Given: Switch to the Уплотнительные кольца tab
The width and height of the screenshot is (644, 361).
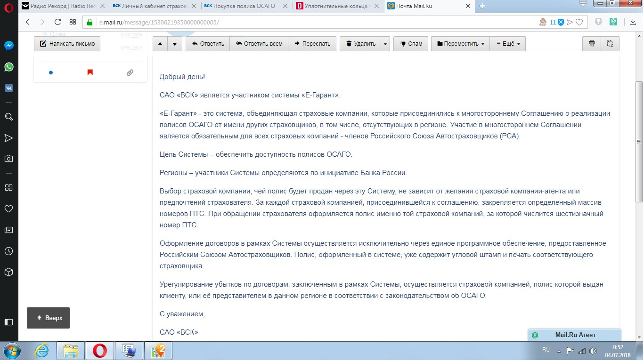Looking at the screenshot, I should pyautogui.click(x=336, y=6).
